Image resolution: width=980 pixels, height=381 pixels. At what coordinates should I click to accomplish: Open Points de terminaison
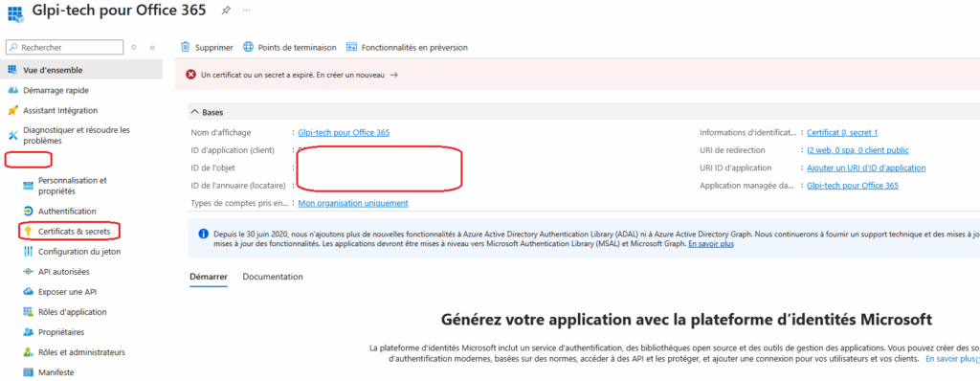tap(289, 48)
